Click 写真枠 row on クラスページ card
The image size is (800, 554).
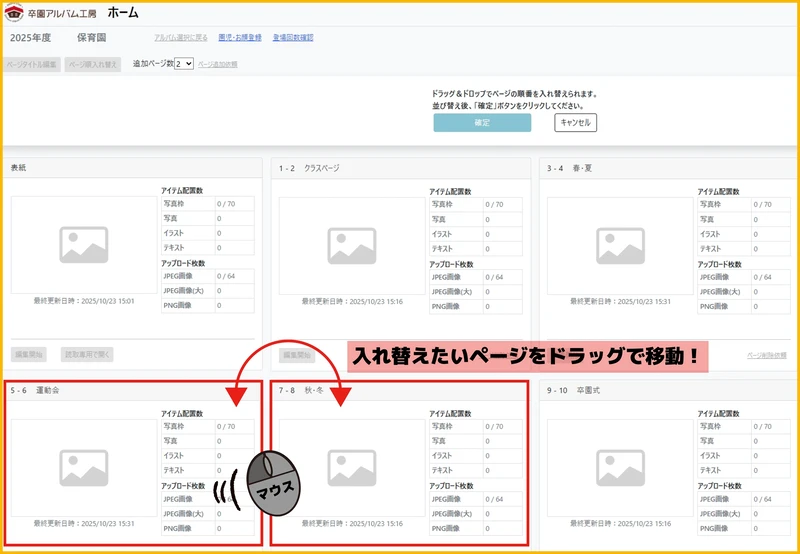[x=476, y=205]
